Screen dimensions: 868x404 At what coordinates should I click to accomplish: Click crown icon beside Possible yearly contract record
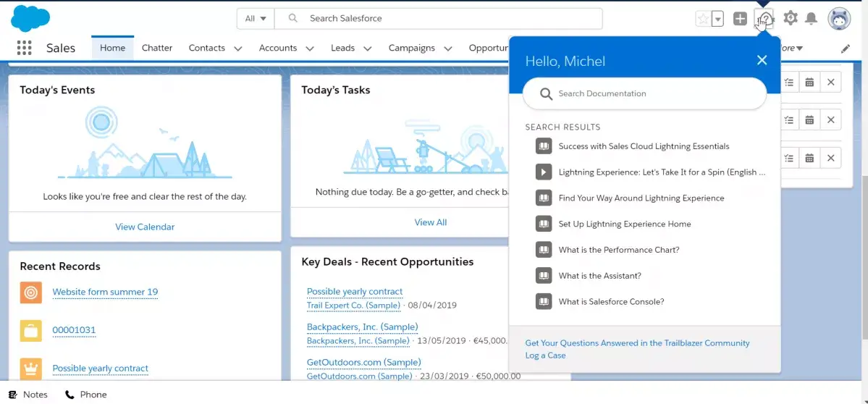point(31,368)
